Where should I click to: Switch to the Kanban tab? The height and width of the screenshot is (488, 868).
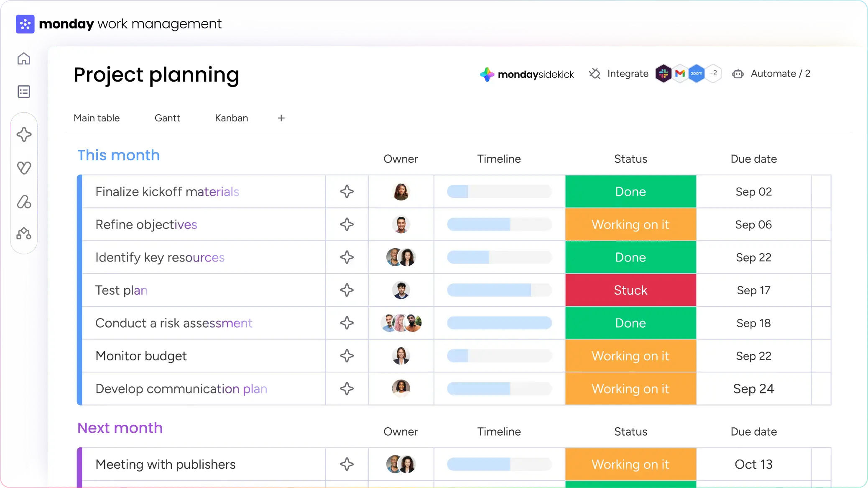231,118
